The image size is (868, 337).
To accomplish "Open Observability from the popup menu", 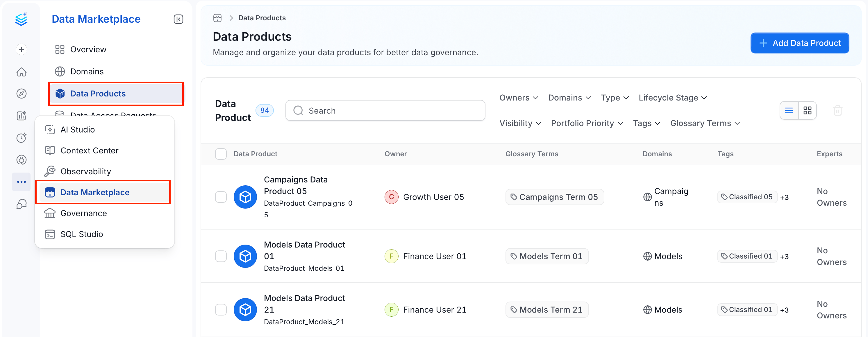I will pos(105,171).
